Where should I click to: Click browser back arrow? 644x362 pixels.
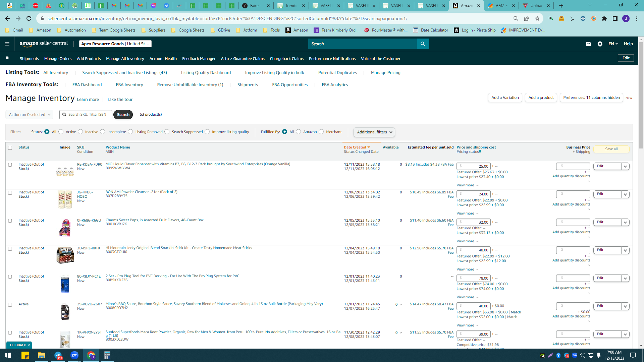point(7,18)
